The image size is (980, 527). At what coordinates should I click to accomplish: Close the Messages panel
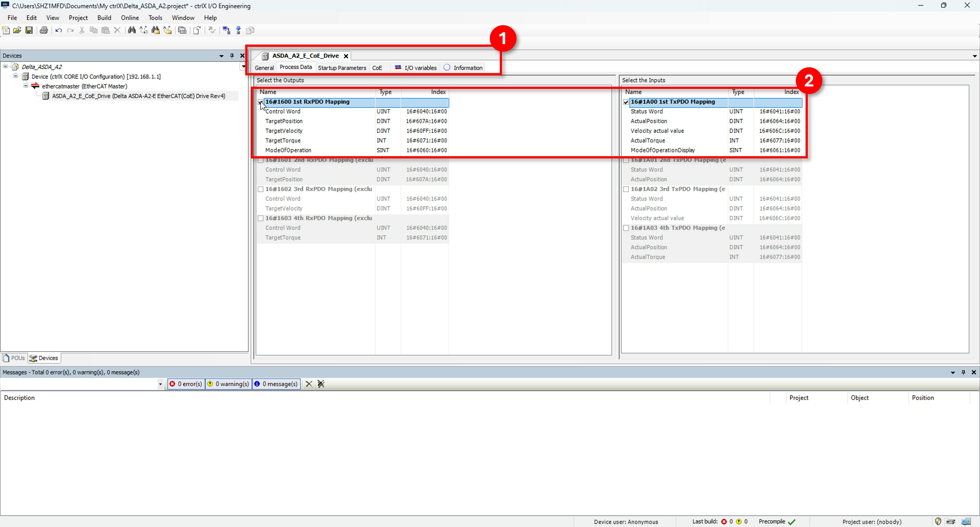click(974, 372)
